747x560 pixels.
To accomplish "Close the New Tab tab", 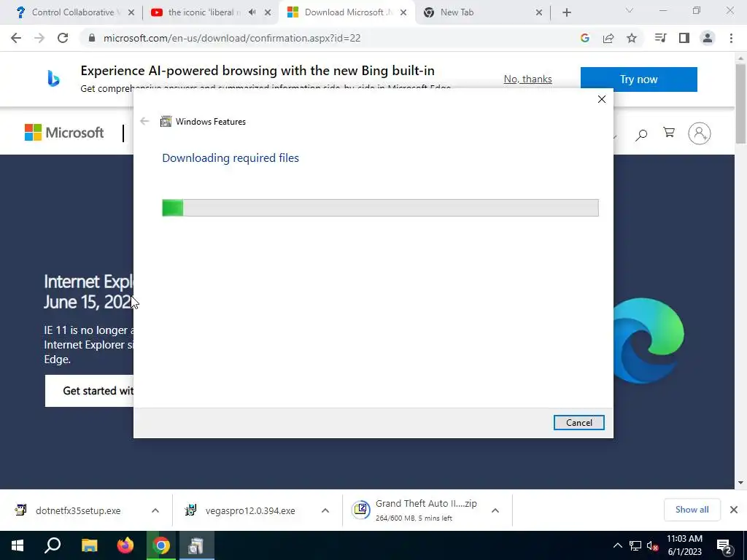I will coord(539,12).
